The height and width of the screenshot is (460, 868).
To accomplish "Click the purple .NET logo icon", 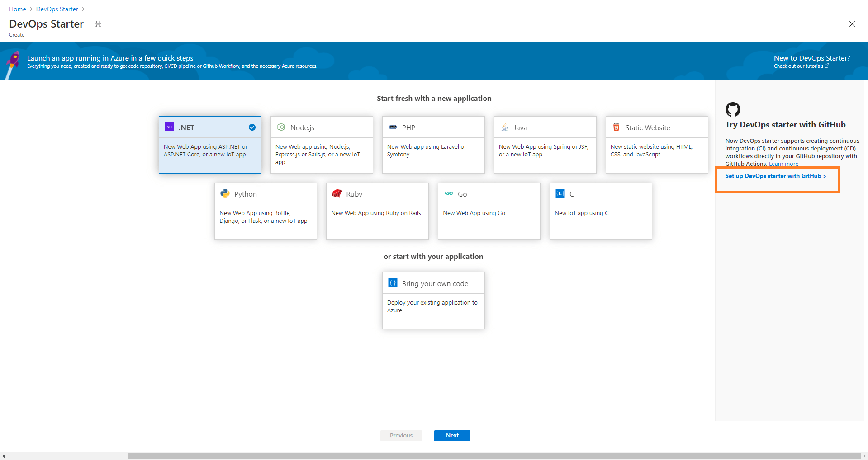I will [169, 127].
